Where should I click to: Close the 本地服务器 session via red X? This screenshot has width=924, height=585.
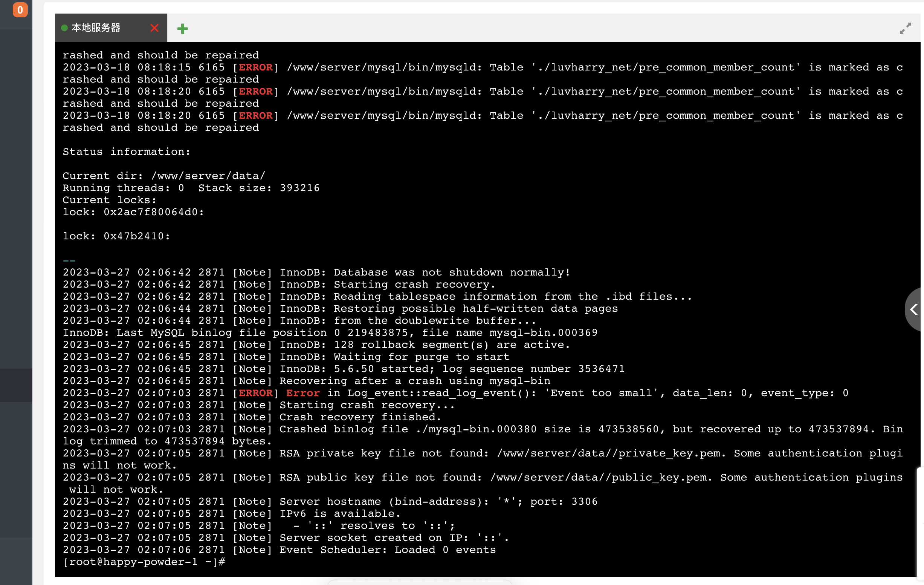point(154,28)
